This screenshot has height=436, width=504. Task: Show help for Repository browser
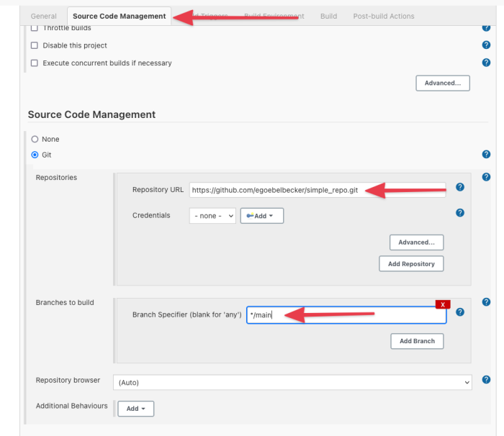tap(486, 379)
